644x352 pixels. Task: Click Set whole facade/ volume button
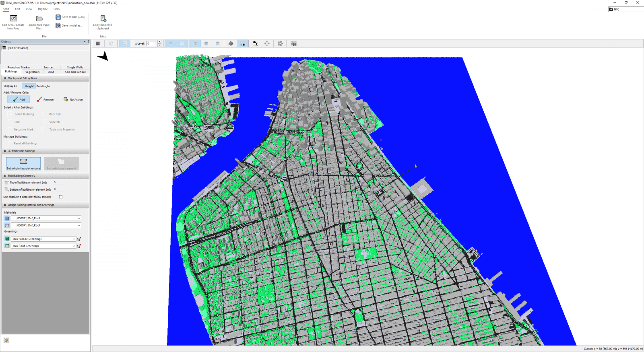tap(23, 164)
